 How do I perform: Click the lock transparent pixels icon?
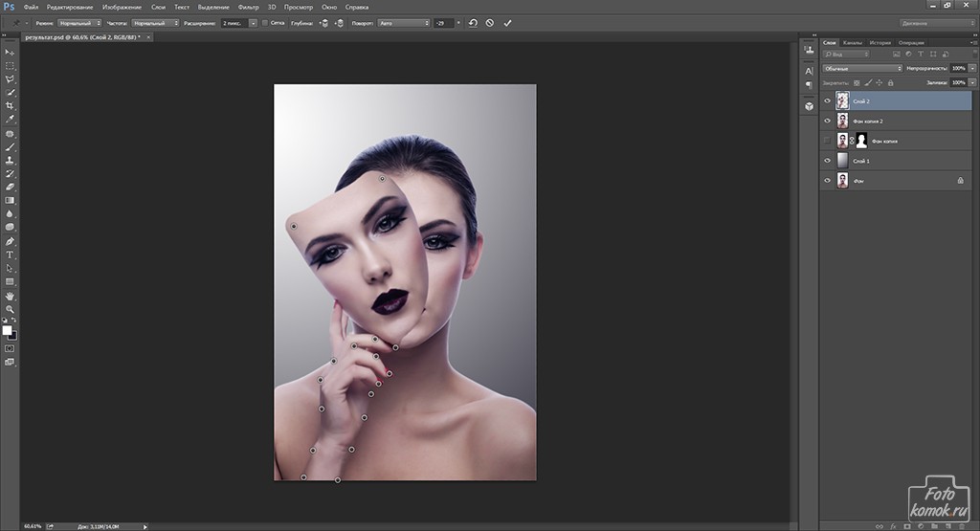click(x=855, y=83)
